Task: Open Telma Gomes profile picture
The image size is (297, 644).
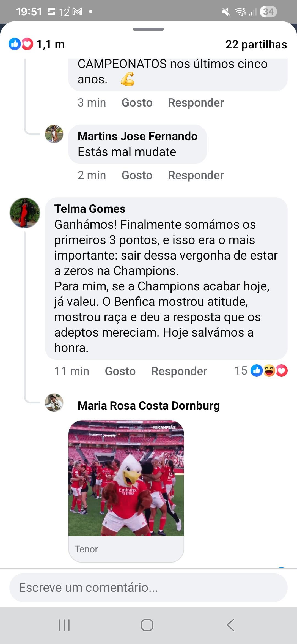Action: pyautogui.click(x=25, y=213)
